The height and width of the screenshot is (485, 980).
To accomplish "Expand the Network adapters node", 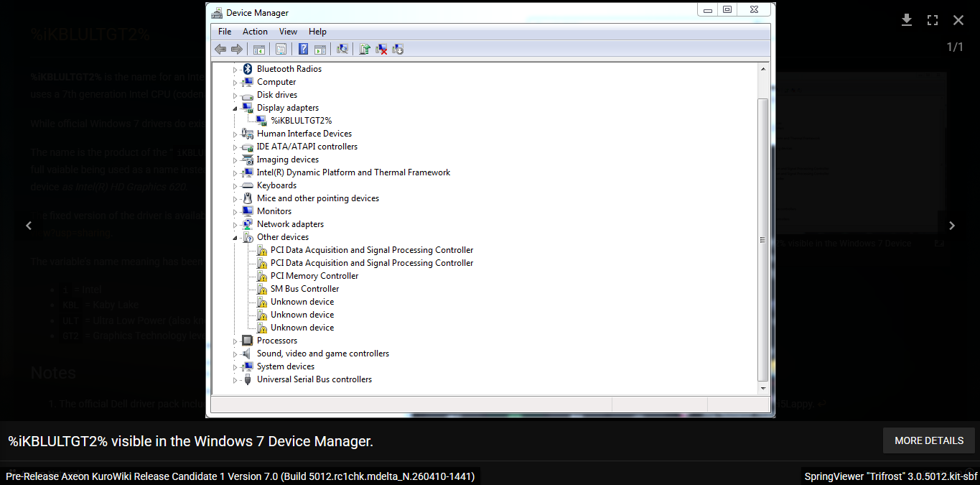I will coord(235,225).
